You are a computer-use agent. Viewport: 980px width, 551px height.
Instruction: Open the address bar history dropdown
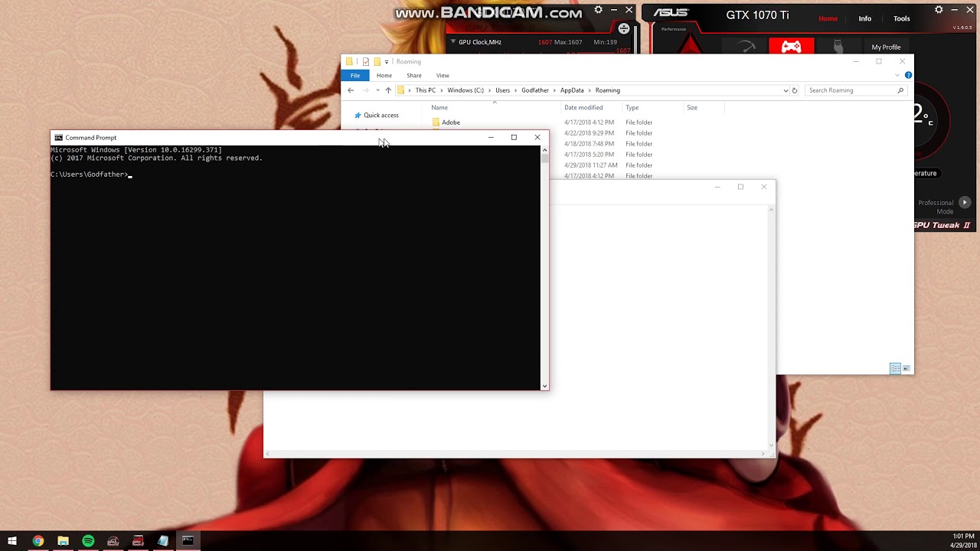786,90
